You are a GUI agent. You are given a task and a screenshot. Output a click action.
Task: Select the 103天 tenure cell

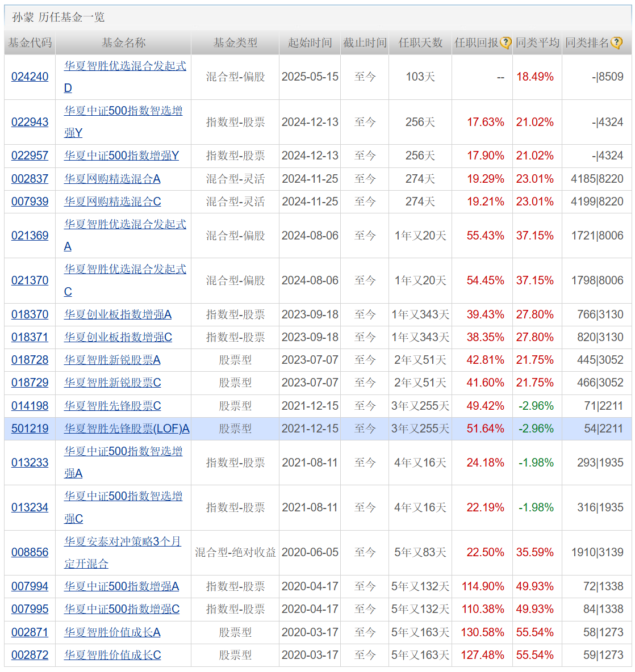421,77
